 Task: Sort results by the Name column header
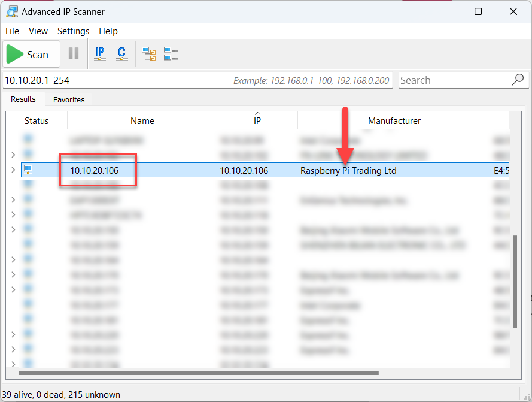(x=142, y=121)
